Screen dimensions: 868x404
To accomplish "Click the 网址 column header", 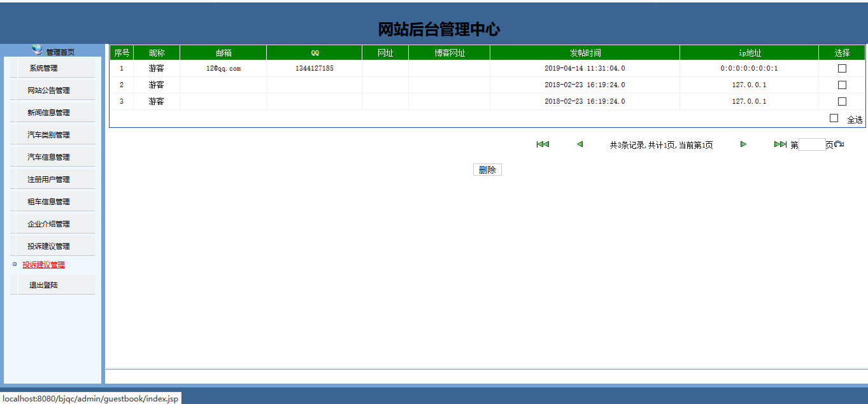I will (x=385, y=53).
